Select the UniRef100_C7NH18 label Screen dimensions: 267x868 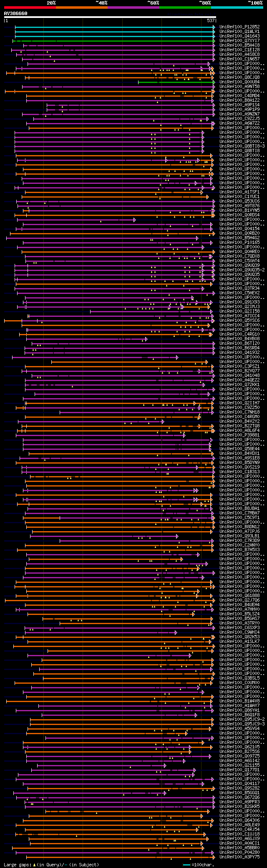239,412
